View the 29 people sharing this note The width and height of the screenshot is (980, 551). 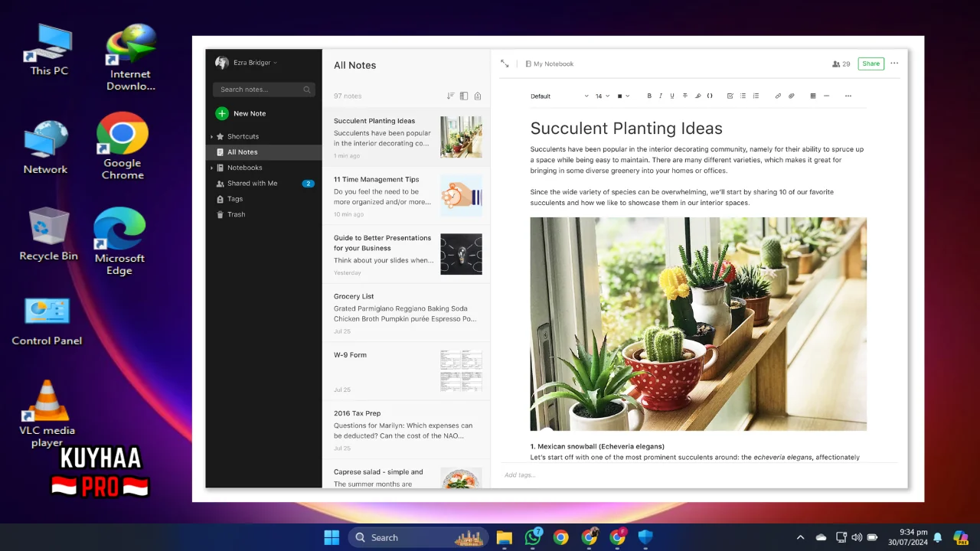(x=841, y=64)
